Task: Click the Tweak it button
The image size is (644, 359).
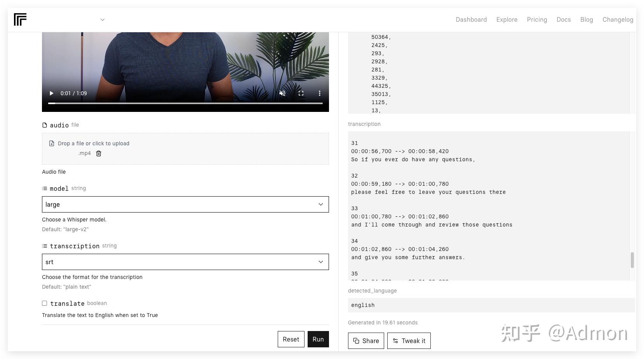Action: click(x=409, y=341)
